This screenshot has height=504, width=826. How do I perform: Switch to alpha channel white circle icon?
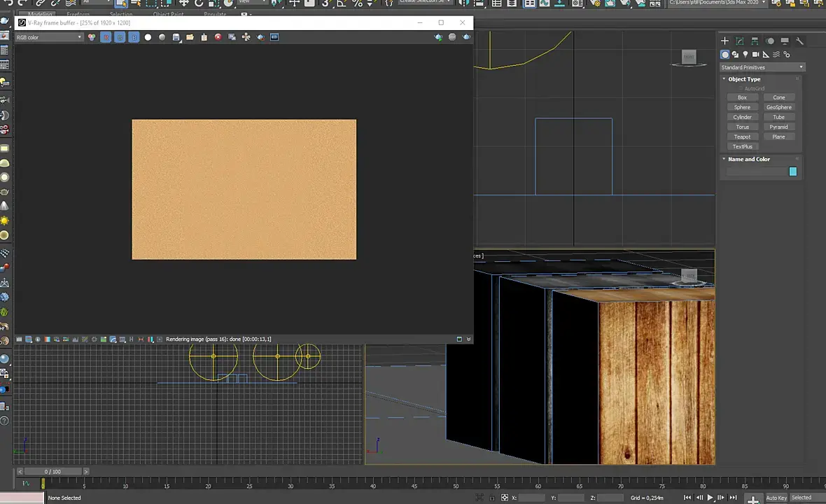(x=148, y=37)
